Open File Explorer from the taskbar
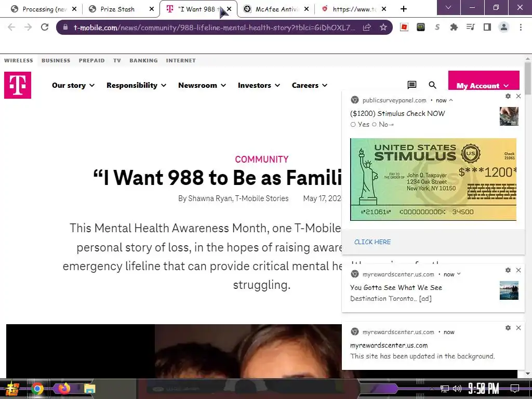Viewport: 532px width, 399px height. [x=89, y=389]
